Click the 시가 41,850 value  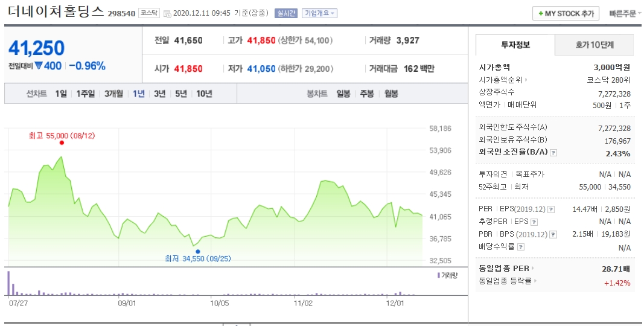(x=188, y=69)
